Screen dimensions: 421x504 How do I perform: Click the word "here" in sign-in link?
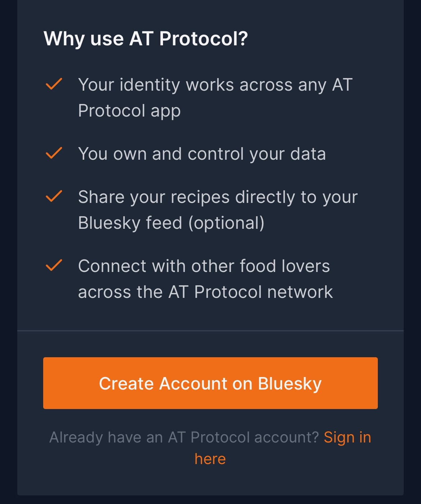(210, 459)
